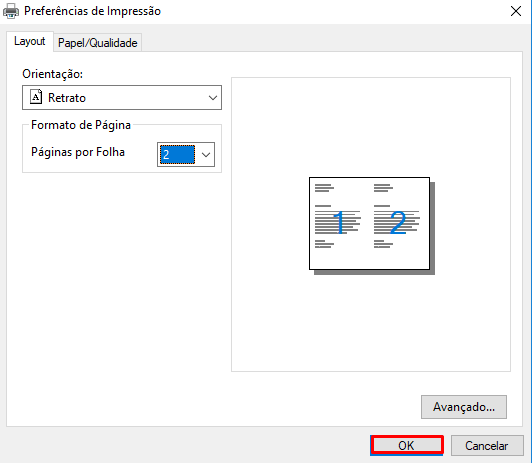Screen dimensions: 532x463
Task: Click the Páginas por Folha label
Action: (x=78, y=152)
